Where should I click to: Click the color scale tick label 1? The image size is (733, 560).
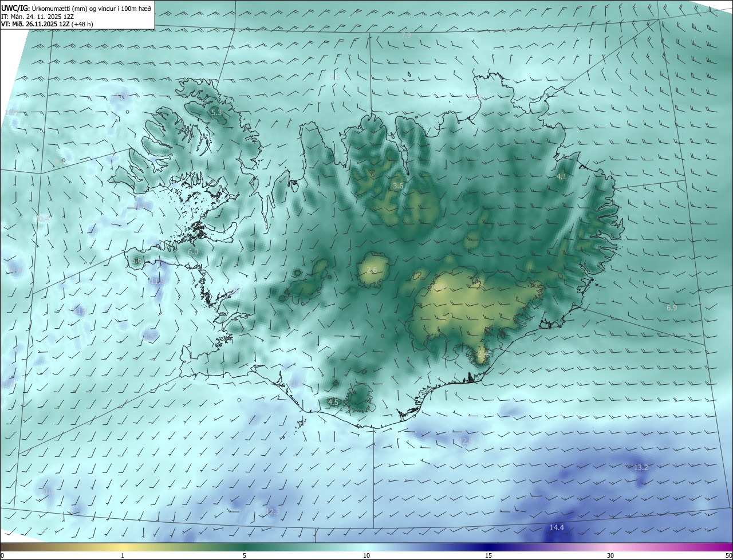click(123, 556)
